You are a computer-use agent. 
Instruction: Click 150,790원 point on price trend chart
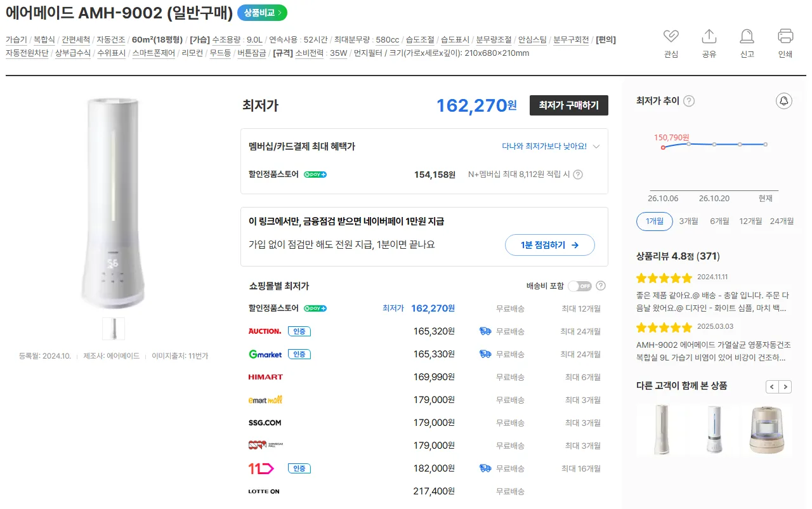point(663,147)
